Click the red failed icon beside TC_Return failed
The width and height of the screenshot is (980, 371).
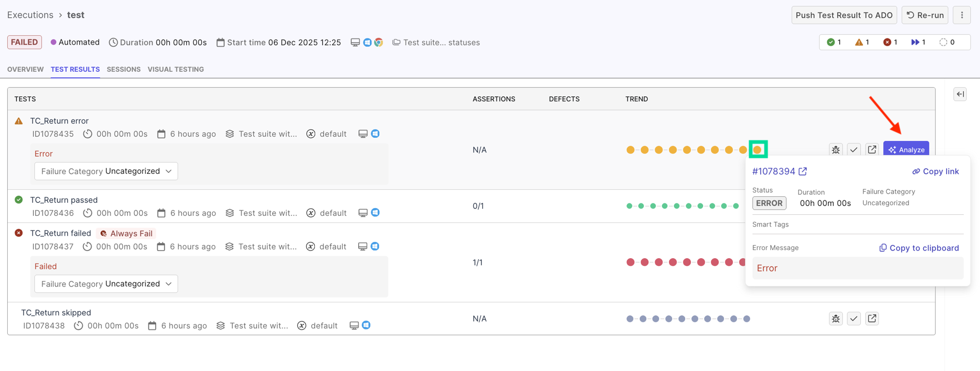(19, 233)
